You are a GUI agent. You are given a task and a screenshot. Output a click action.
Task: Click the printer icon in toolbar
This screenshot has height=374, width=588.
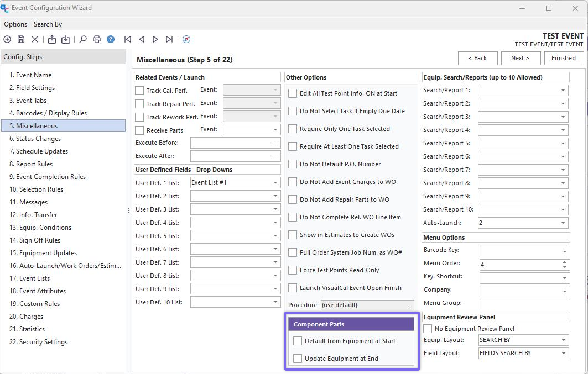[97, 39]
